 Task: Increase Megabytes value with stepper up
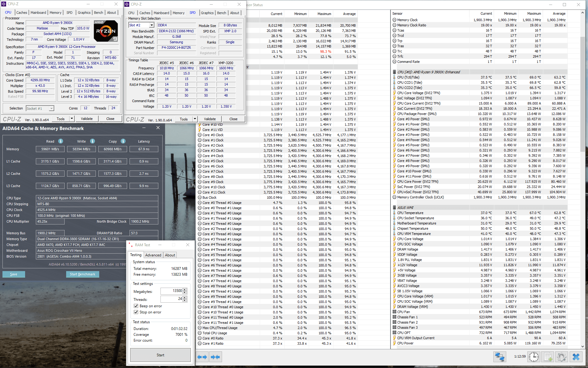(185, 289)
